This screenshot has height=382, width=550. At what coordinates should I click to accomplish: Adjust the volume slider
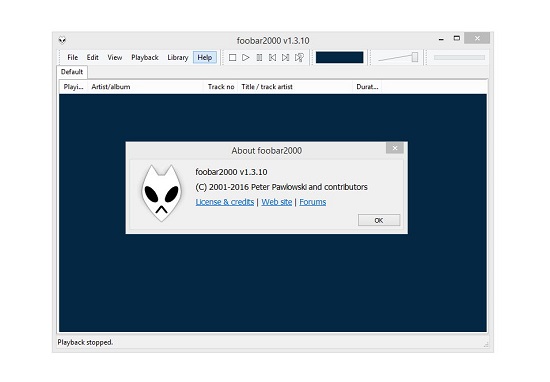coord(398,58)
